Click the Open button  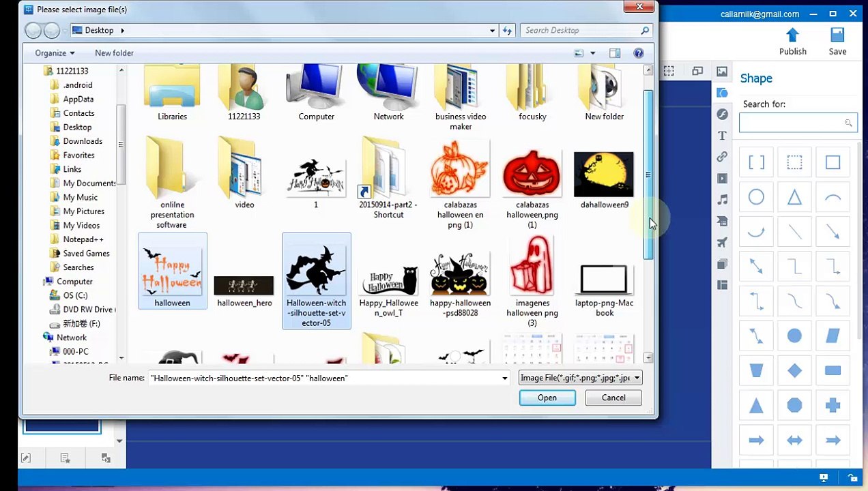click(x=547, y=398)
